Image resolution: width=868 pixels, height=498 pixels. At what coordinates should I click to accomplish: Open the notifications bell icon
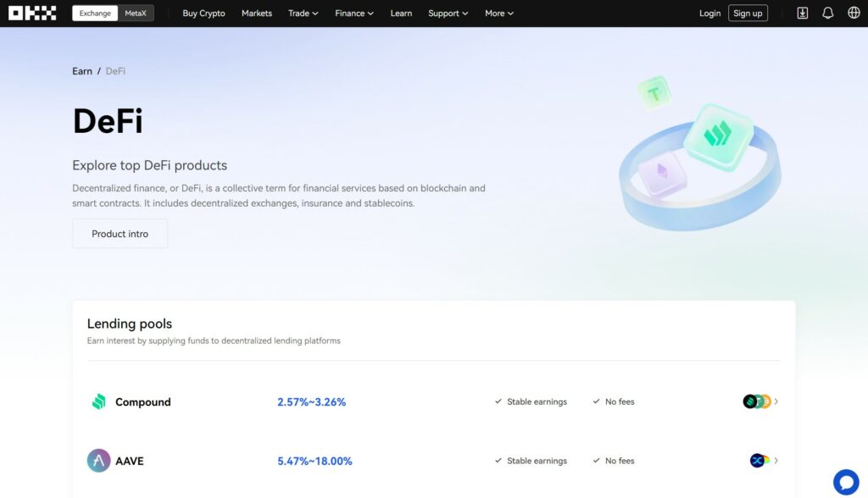(x=828, y=13)
